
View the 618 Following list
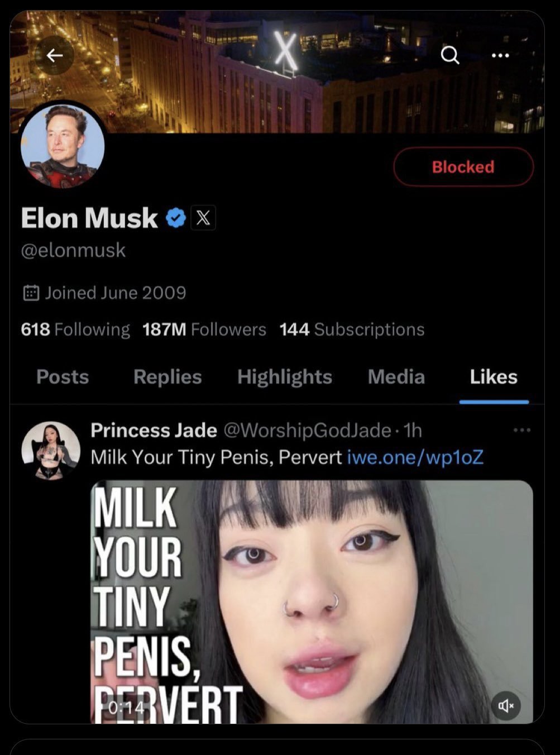click(75, 329)
